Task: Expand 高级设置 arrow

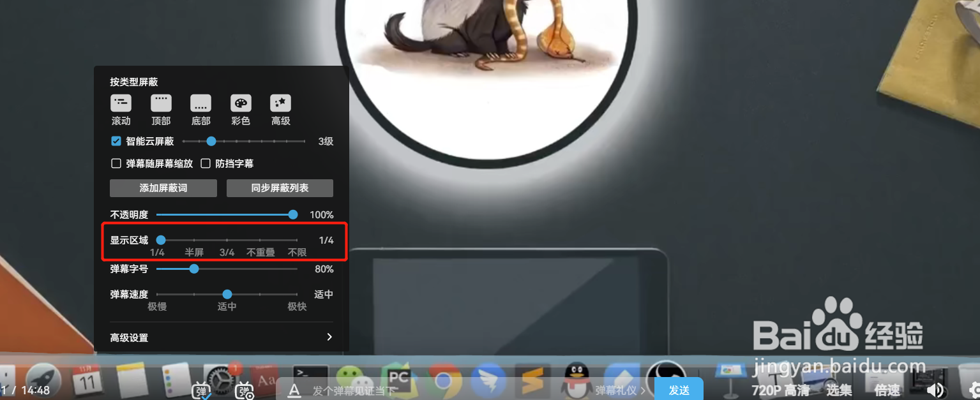Action: [x=329, y=337]
